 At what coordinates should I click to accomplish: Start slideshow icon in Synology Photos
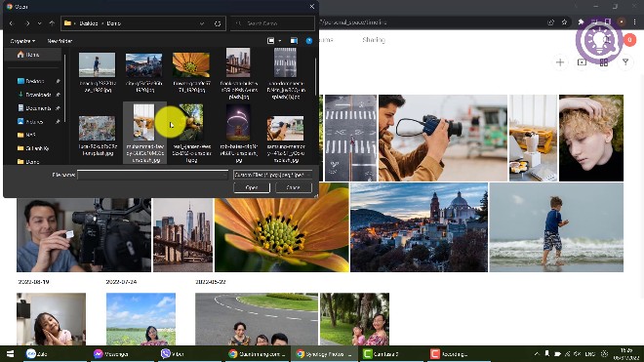[x=582, y=62]
